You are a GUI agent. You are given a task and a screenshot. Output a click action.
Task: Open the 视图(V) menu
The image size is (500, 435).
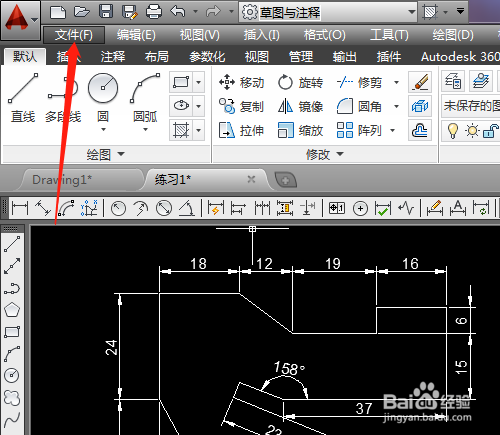tap(200, 35)
